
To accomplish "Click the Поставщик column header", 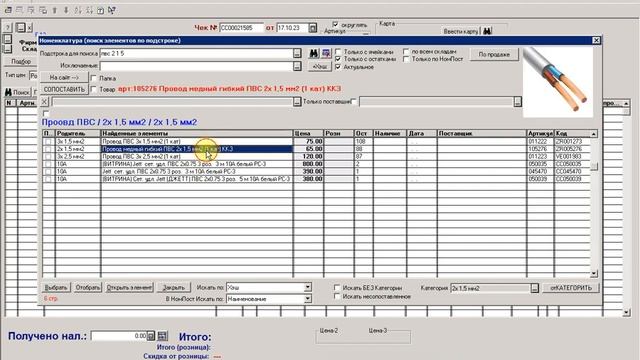I will click(x=482, y=133).
